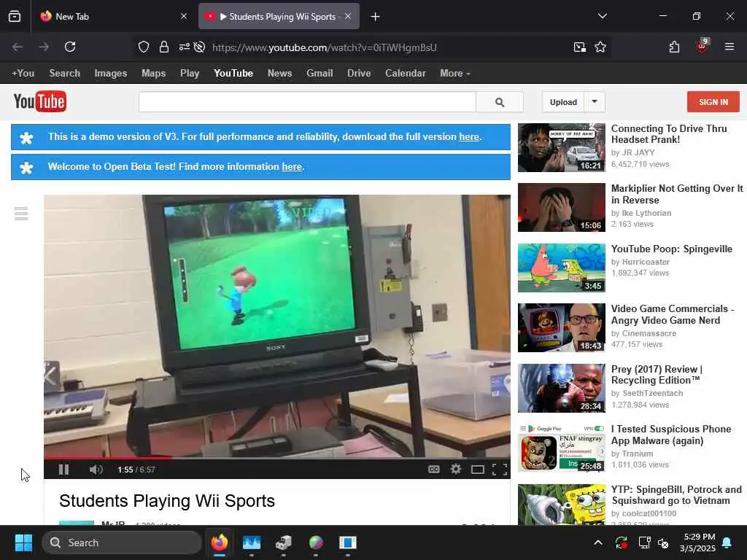Open Drive in the Google bar

tap(359, 74)
